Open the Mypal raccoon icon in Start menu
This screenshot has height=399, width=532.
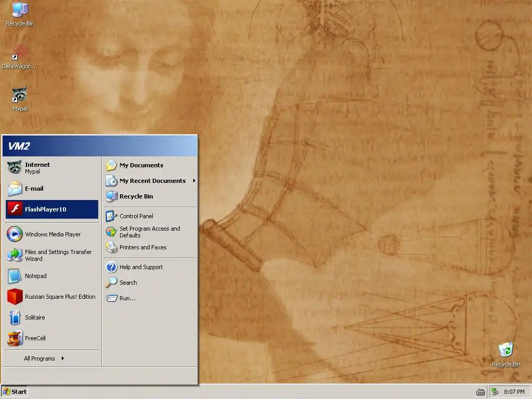pos(15,167)
